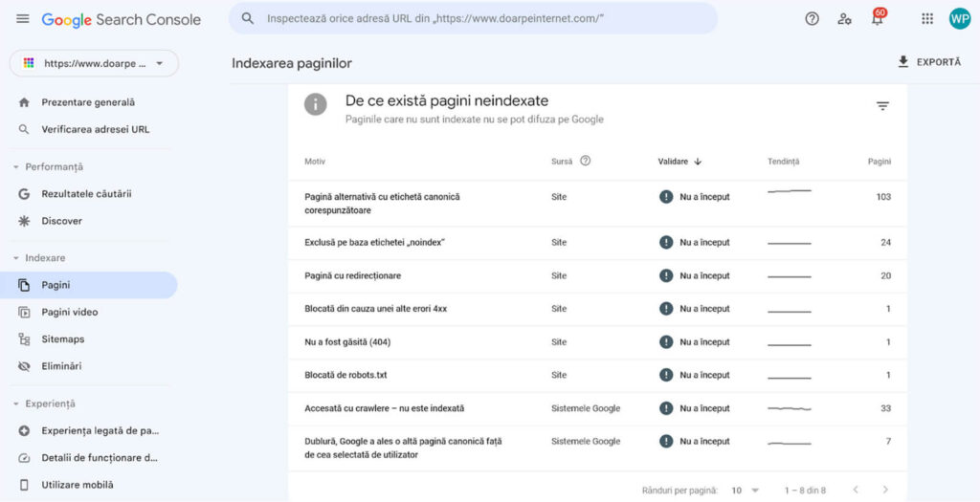This screenshot has height=502, width=980.
Task: Open Rezultatele căutării report
Action: click(86, 194)
